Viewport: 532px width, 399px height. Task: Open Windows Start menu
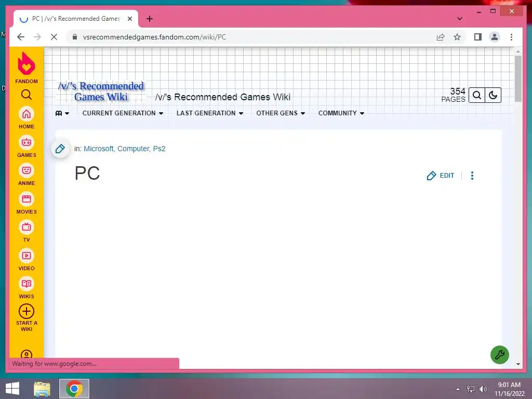coord(12,389)
